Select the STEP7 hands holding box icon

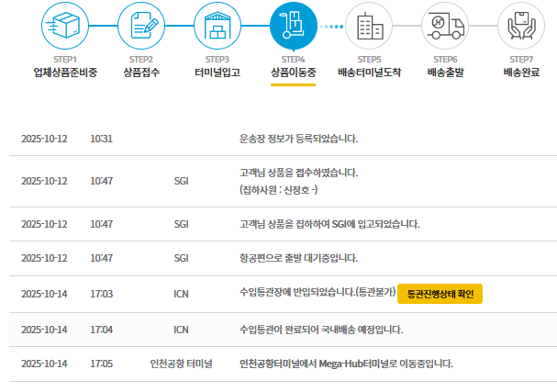pos(524,26)
